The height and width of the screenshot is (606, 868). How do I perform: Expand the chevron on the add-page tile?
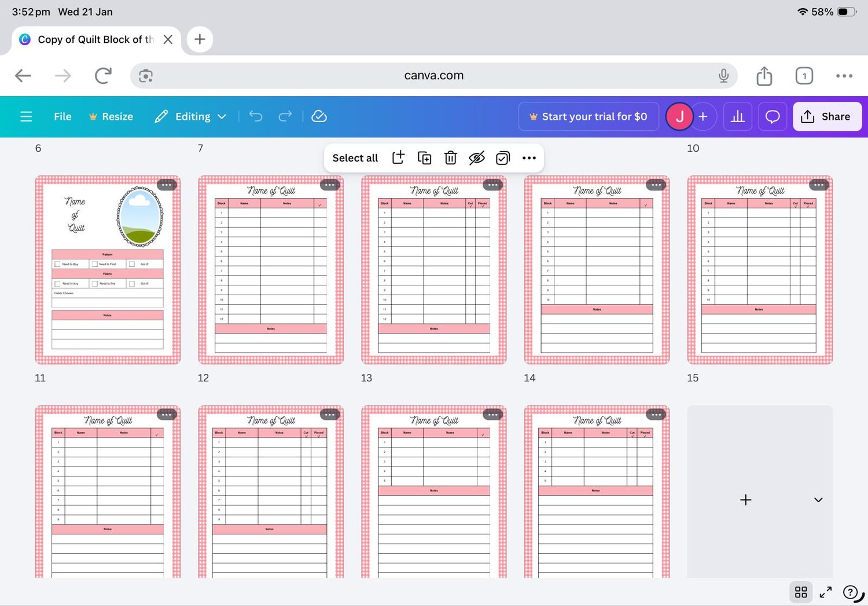coord(818,500)
